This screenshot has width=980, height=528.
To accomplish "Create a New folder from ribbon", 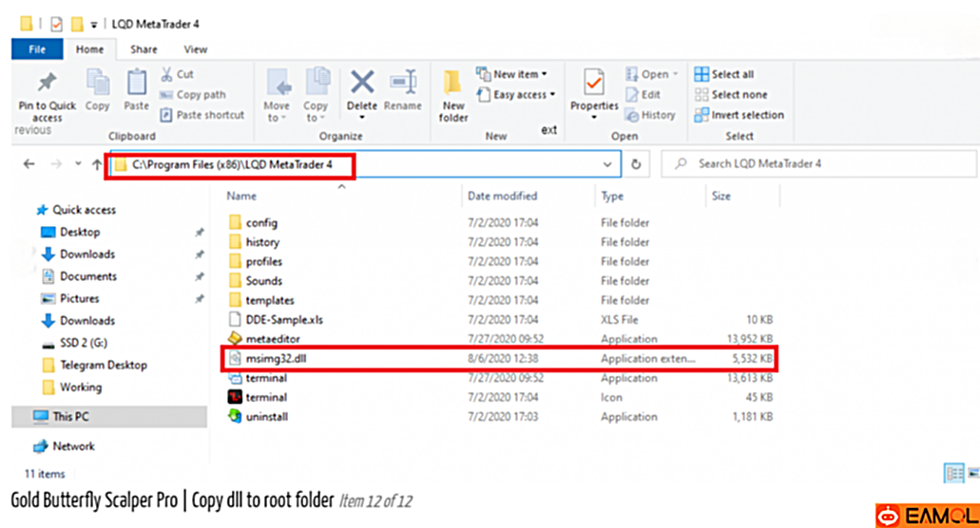I will click(453, 90).
